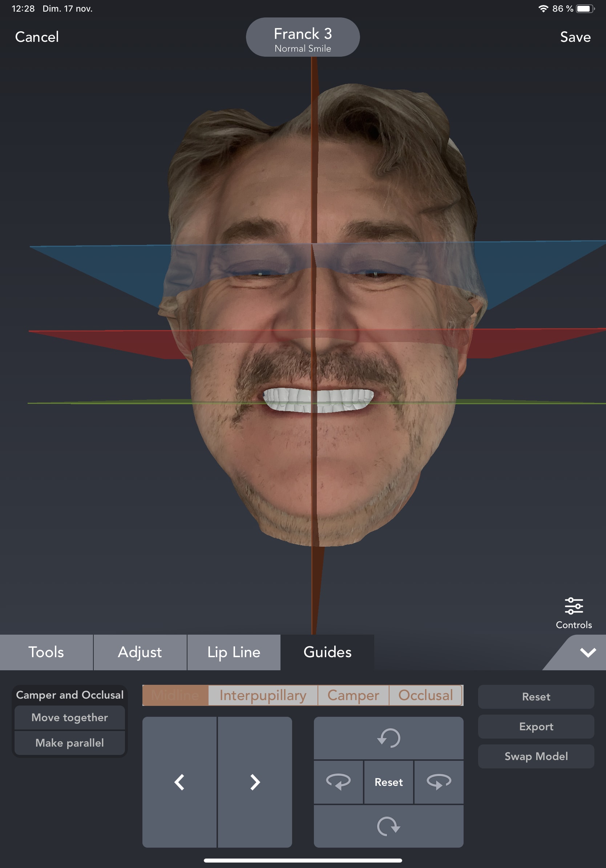The width and height of the screenshot is (606, 868).
Task: Tap the right tilt rotation icon
Action: 439,781
